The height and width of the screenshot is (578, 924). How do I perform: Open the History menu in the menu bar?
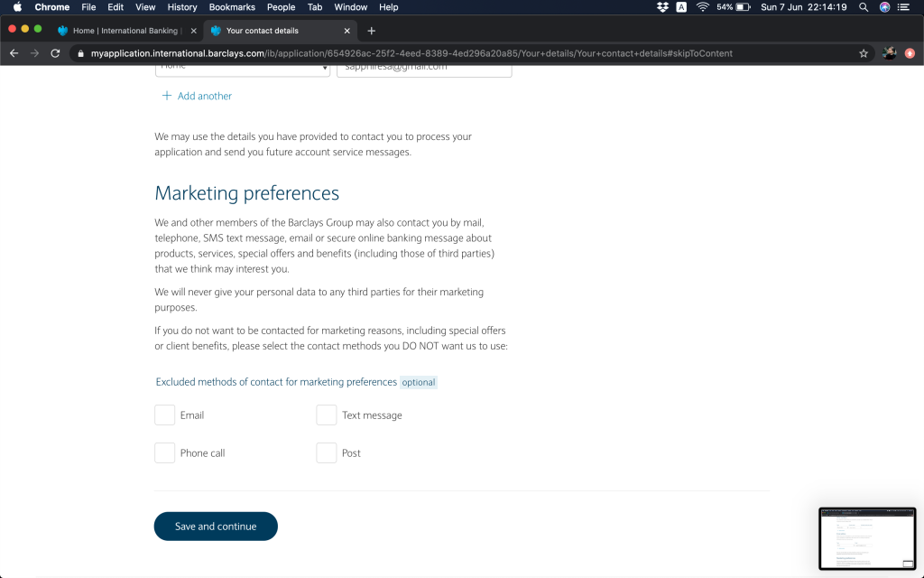coord(182,7)
